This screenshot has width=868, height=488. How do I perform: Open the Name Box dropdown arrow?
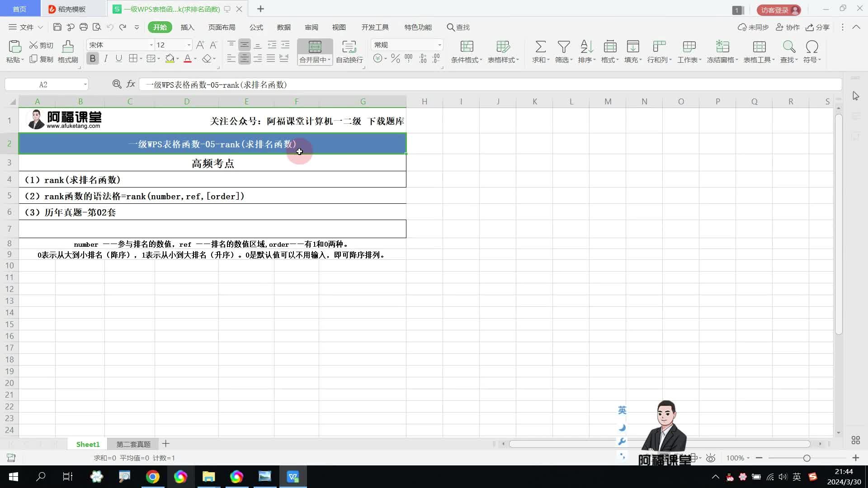tap(85, 84)
